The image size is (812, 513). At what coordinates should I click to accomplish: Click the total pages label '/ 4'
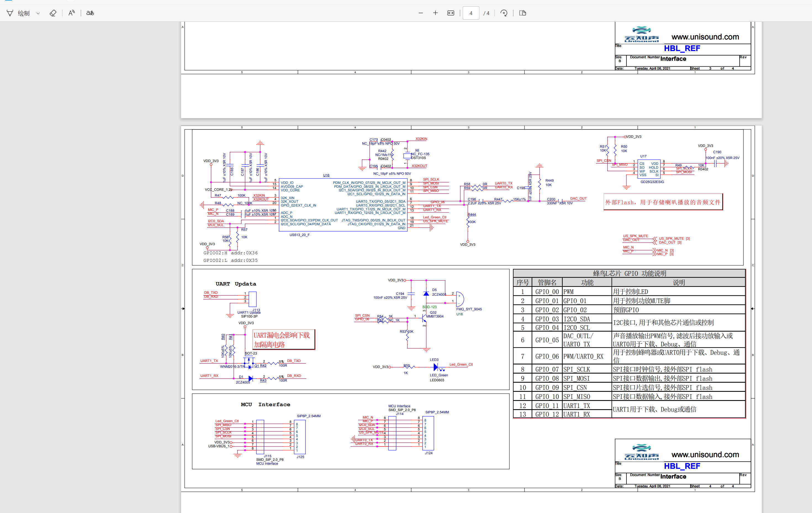pyautogui.click(x=486, y=13)
